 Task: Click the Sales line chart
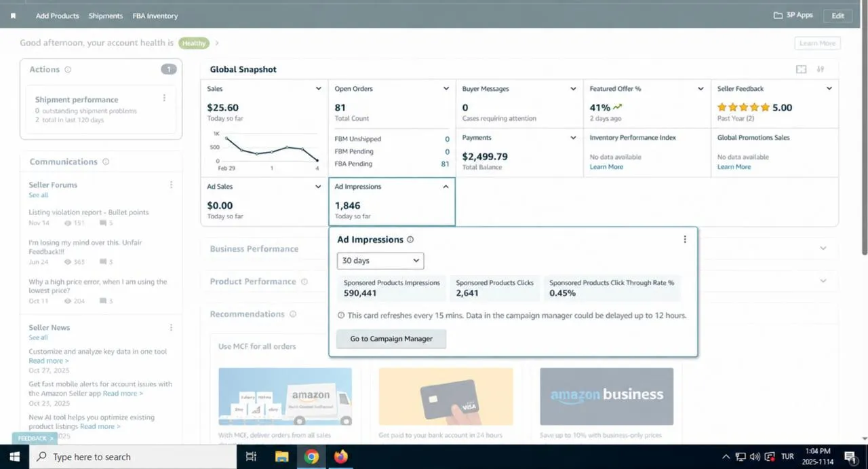[x=271, y=148]
